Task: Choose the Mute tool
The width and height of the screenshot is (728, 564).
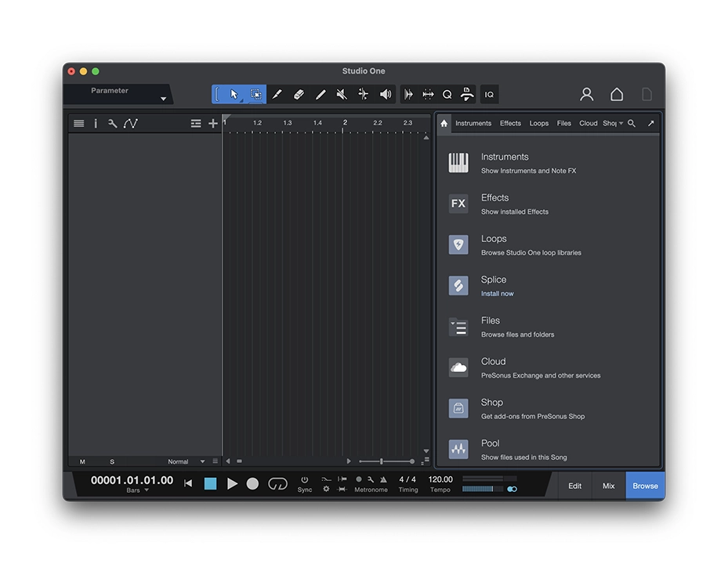Action: 342,95
